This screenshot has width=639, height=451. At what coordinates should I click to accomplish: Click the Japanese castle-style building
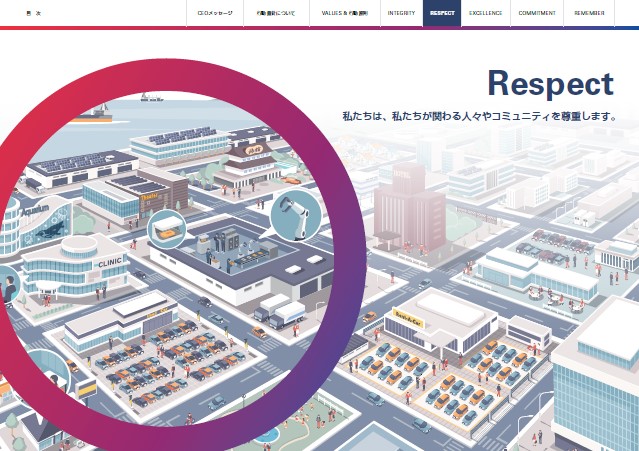click(248, 160)
